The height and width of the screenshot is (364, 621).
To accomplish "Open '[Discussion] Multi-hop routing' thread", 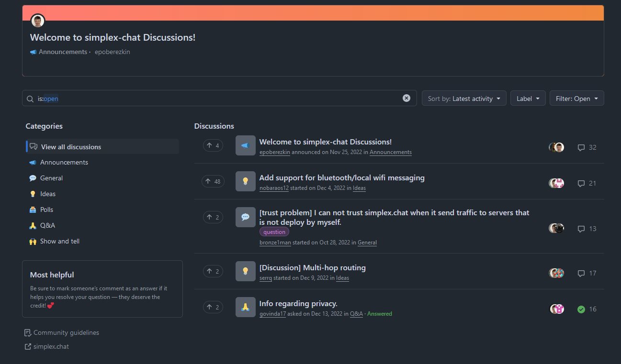I will pos(312,267).
